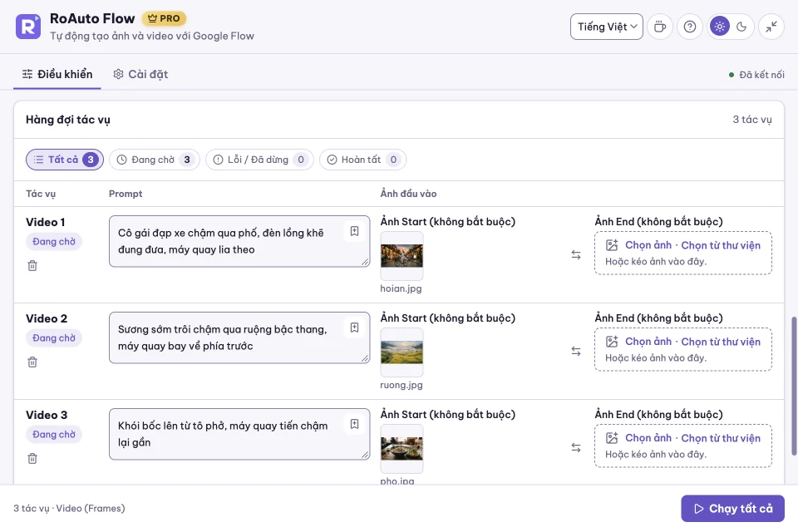Filter tasks by Hoàn tất
The height and width of the screenshot is (532, 798).
click(x=363, y=160)
